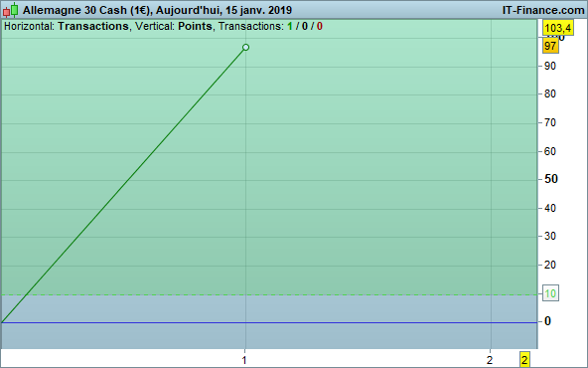The height and width of the screenshot is (368, 588).
Task: Click the 0 vertical axis label
Action: [547, 321]
